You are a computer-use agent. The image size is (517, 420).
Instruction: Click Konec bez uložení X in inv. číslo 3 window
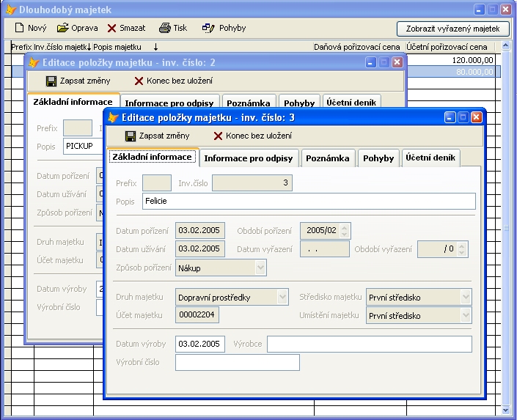[218, 136]
